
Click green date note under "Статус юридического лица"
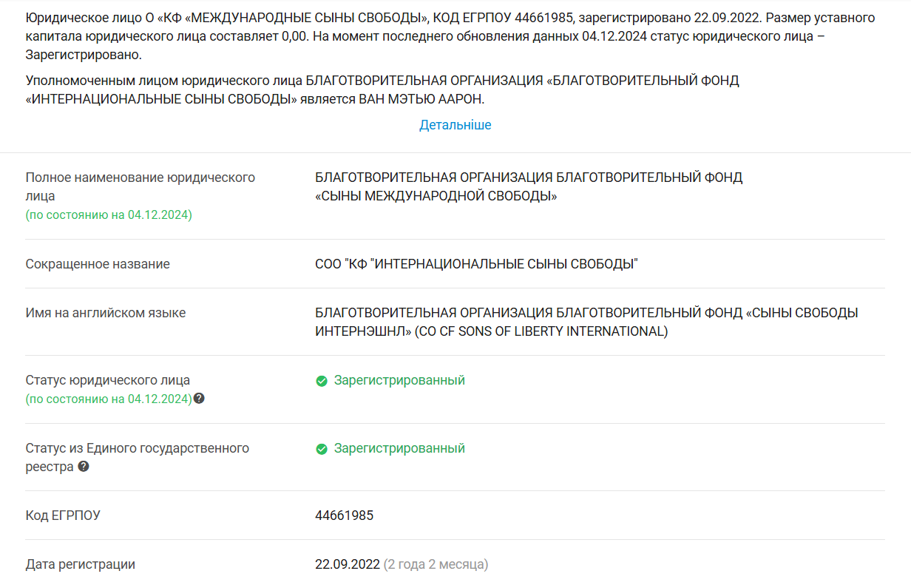tap(109, 399)
